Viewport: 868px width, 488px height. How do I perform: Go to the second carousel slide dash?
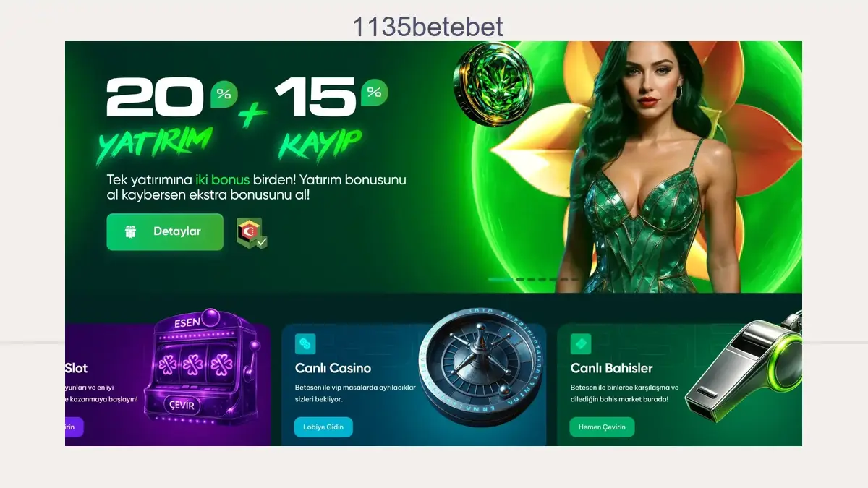click(x=520, y=280)
